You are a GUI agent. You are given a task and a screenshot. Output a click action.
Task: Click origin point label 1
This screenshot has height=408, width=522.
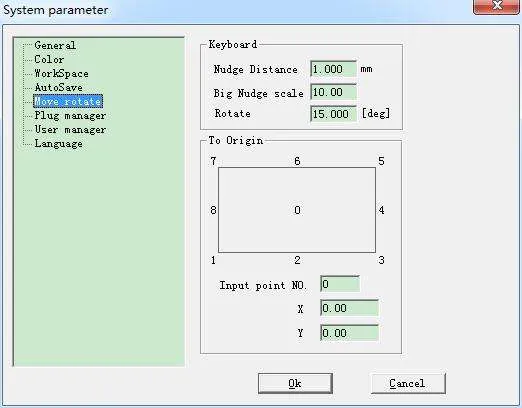[213, 260]
